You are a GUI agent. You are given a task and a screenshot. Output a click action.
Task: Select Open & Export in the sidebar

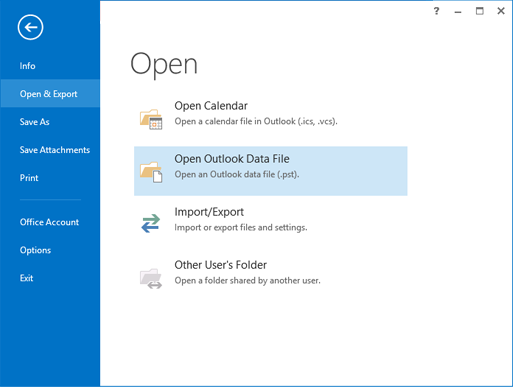pyautogui.click(x=50, y=94)
